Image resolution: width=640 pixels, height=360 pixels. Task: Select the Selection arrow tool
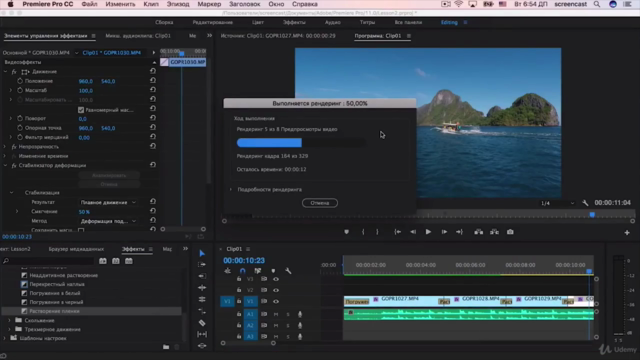[202, 253]
